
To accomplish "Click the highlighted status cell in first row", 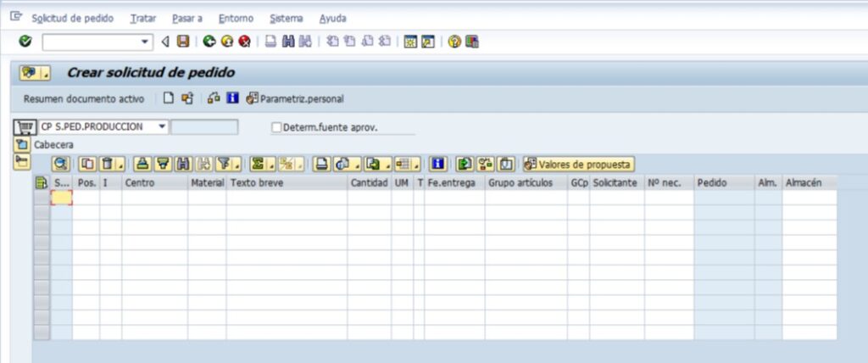I will 61,198.
